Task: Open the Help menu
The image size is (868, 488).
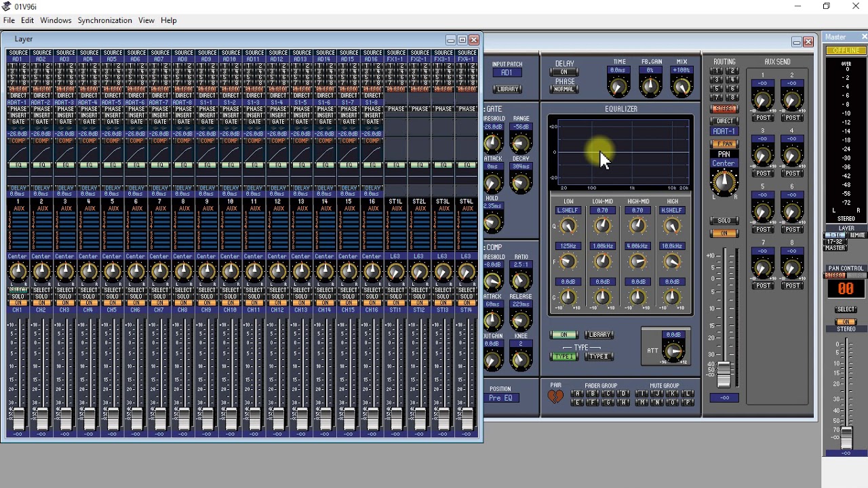Action: pos(169,20)
